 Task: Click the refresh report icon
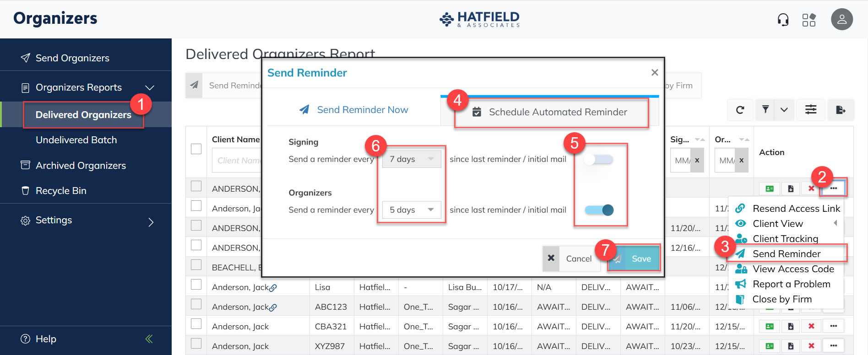(x=740, y=110)
